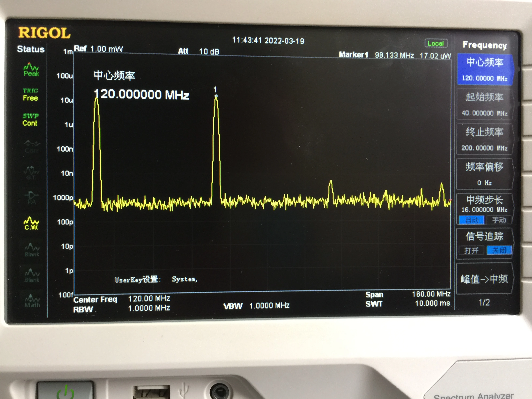Click the Math trace icon
Screen dimensions: 532x399
(x=32, y=301)
